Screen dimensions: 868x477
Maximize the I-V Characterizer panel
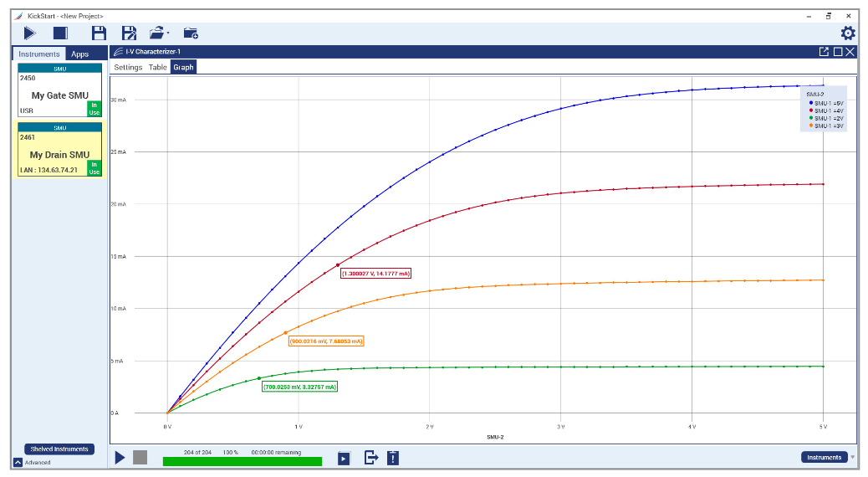(838, 52)
